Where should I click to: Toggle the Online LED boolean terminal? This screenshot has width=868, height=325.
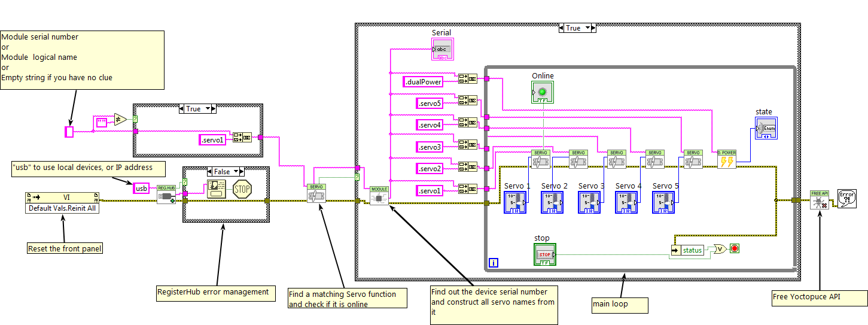tap(542, 93)
